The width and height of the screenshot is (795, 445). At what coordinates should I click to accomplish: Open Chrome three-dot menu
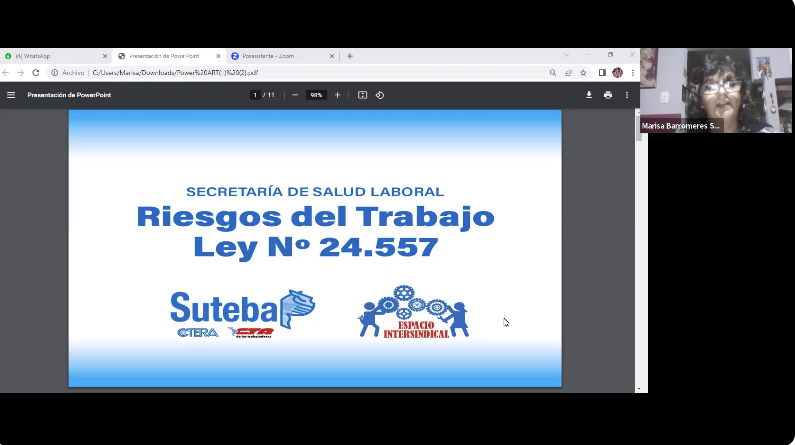coord(632,73)
